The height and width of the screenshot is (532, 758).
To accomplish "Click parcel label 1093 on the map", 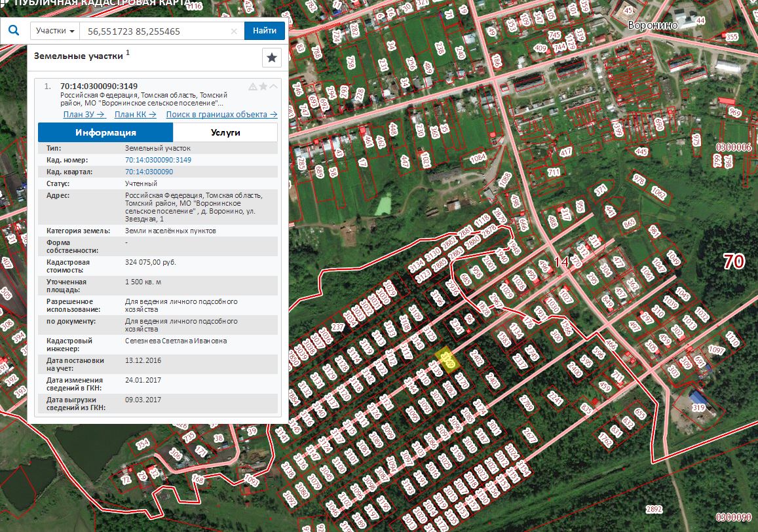I will pos(252,480).
